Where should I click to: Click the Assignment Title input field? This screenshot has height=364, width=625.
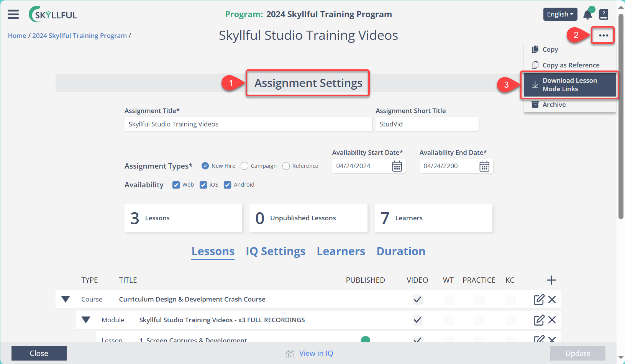[248, 124]
